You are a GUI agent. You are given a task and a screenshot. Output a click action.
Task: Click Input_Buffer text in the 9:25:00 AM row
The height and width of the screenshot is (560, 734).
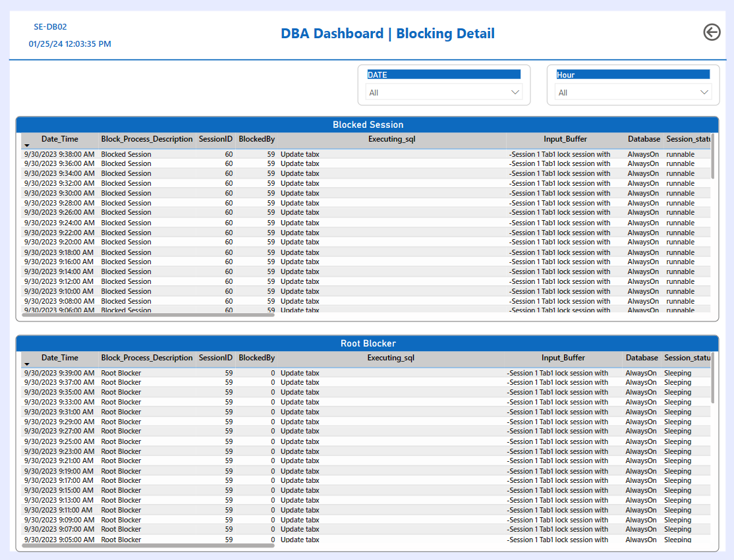pyautogui.click(x=557, y=441)
